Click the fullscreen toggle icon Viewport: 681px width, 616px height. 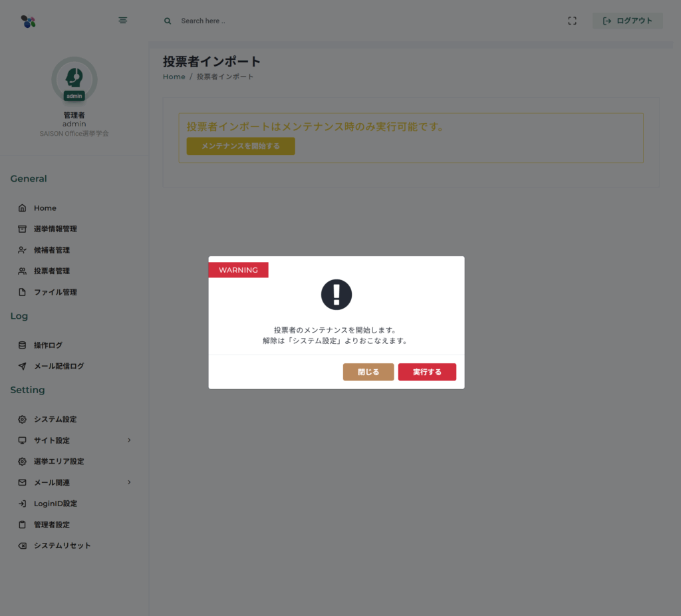click(x=572, y=21)
